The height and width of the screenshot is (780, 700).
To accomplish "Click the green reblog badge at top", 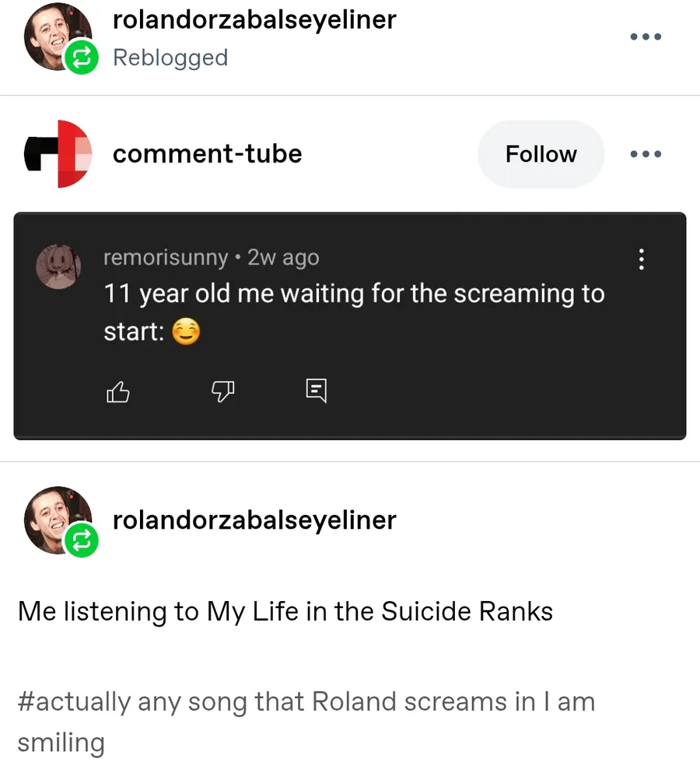I will 82,58.
